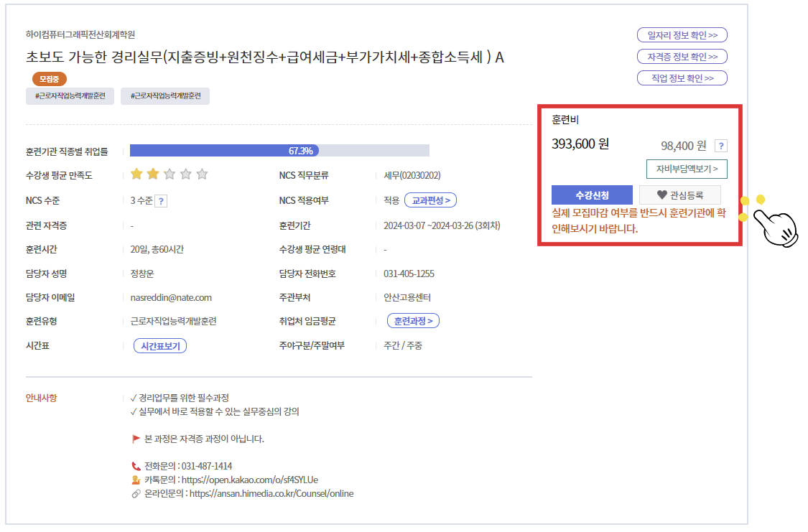Screen dimensions: 808x532
Task: Click the course title 초보도 가능한 경리실무
Action: pos(265,57)
